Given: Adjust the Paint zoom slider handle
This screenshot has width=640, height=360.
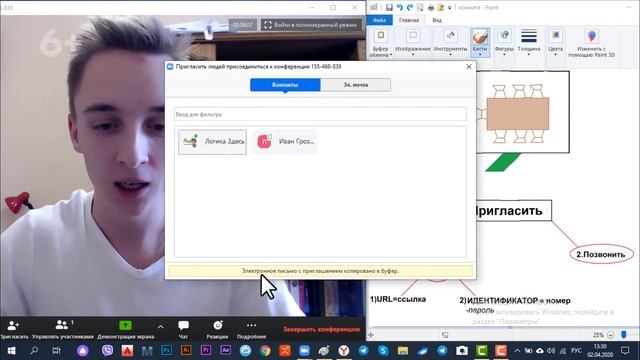Looking at the screenshot, I should tap(624, 335).
